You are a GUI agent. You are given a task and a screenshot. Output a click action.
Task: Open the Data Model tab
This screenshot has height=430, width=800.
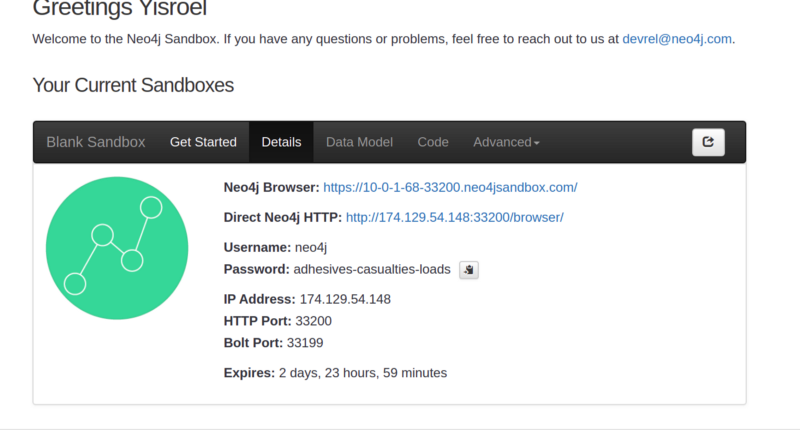(x=359, y=142)
